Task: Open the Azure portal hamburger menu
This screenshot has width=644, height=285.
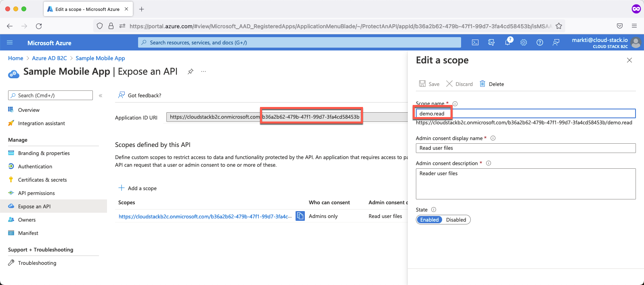Action: (x=10, y=42)
